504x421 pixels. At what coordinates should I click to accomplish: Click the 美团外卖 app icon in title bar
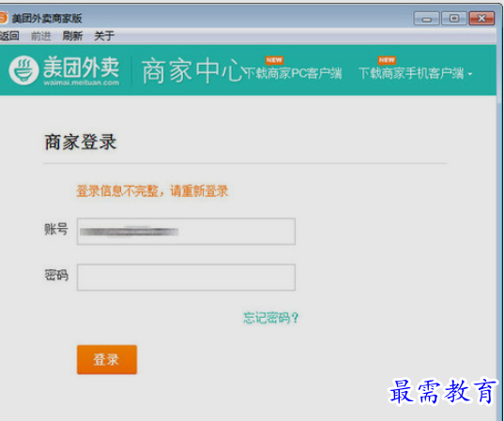(x=3, y=18)
